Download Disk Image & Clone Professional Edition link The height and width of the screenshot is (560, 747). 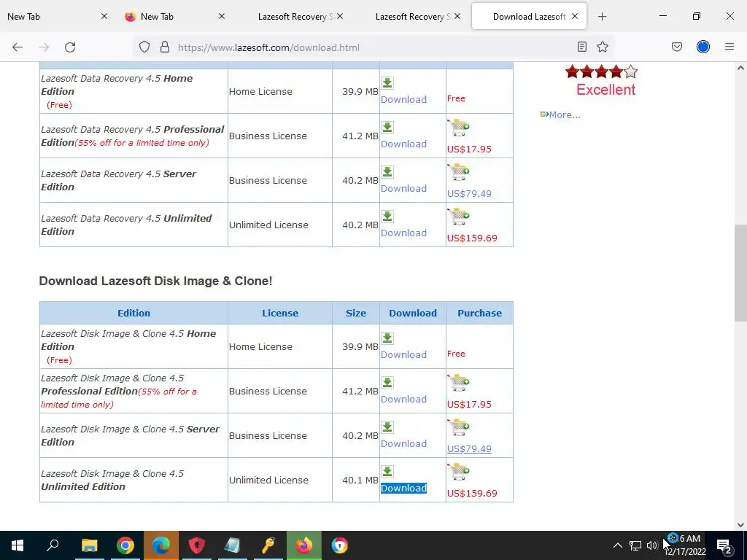[403, 399]
